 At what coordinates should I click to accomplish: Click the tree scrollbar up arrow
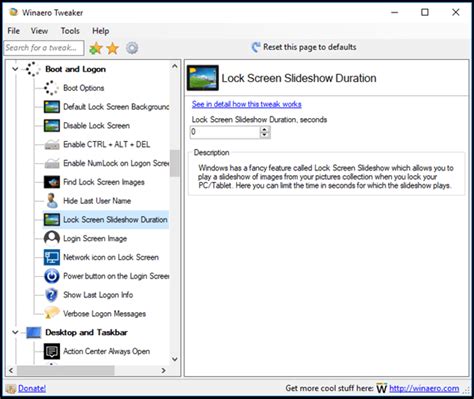point(175,66)
